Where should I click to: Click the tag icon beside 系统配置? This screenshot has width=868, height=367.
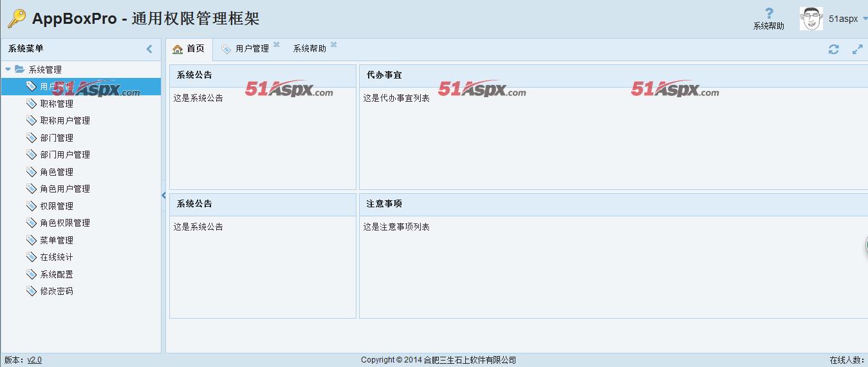[x=32, y=274]
